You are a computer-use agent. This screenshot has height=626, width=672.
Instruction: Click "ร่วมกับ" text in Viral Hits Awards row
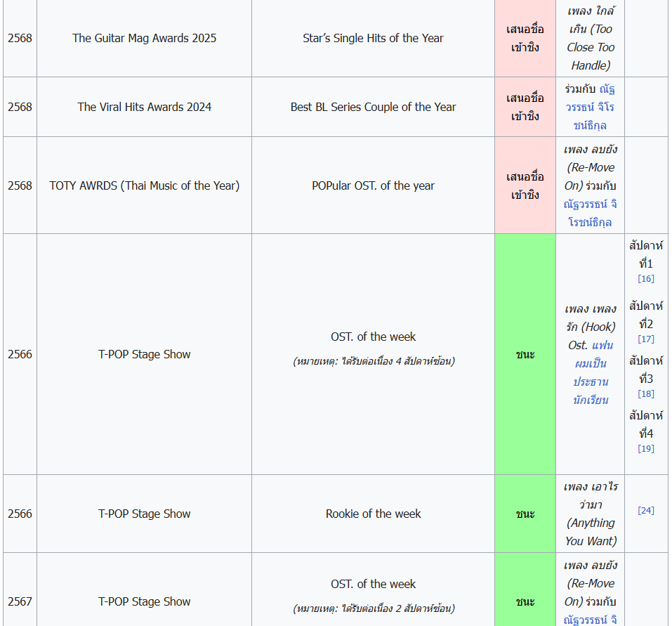[x=580, y=89]
